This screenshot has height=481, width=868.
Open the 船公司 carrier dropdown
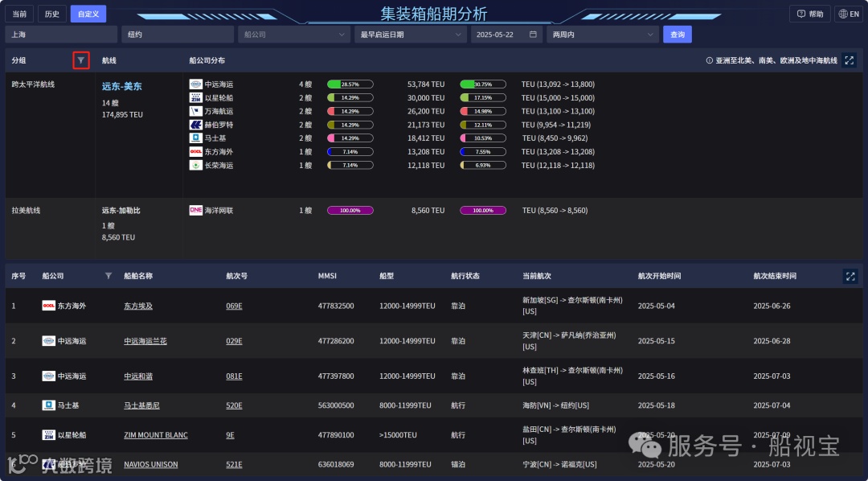[x=294, y=35]
